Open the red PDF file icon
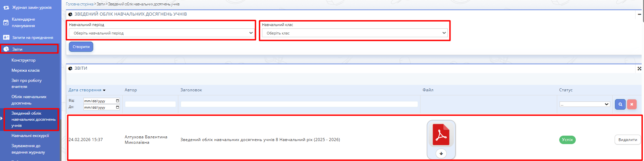This screenshot has height=161, width=644. click(441, 135)
